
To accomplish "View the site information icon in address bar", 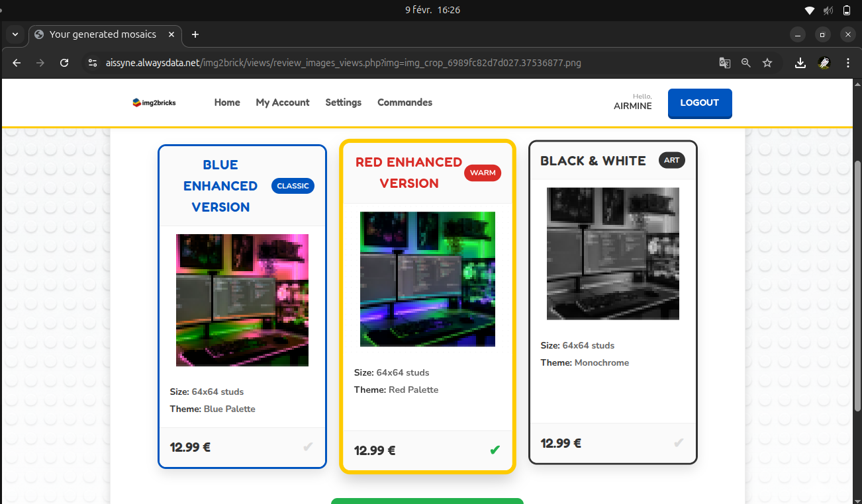I will point(93,63).
